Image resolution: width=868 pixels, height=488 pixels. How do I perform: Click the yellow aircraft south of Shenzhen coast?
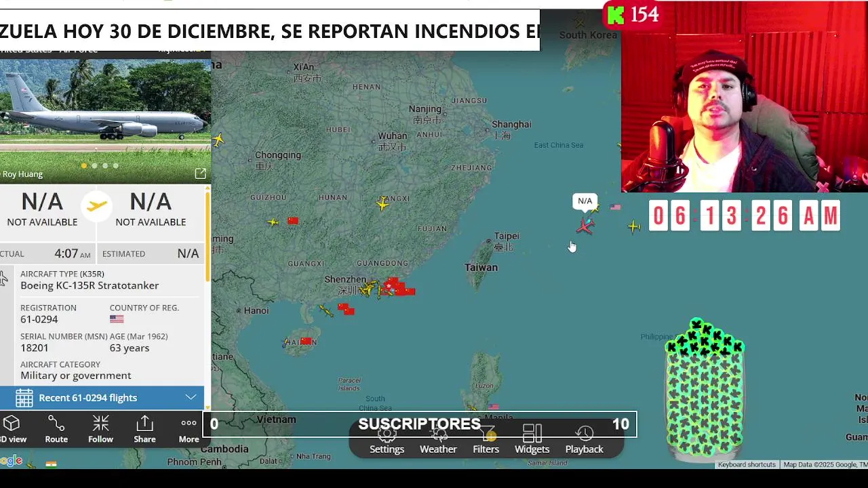click(326, 310)
